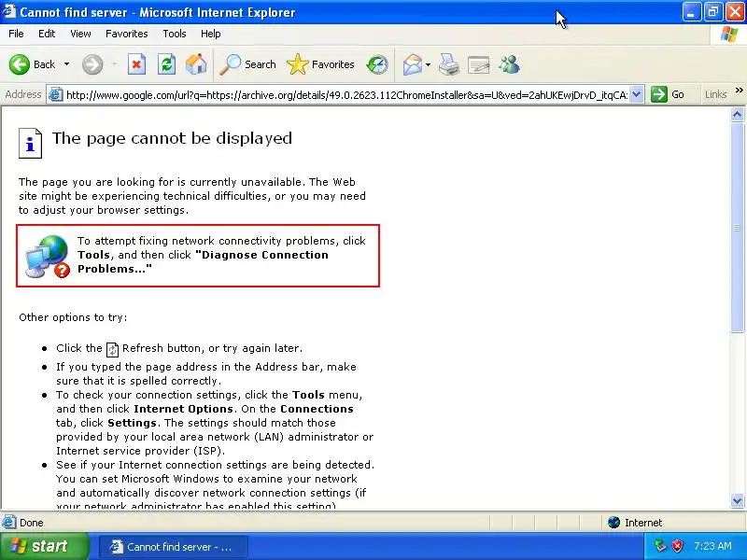Image resolution: width=747 pixels, height=560 pixels.
Task: Click the vertical scrollbar thumb
Action: (737, 228)
